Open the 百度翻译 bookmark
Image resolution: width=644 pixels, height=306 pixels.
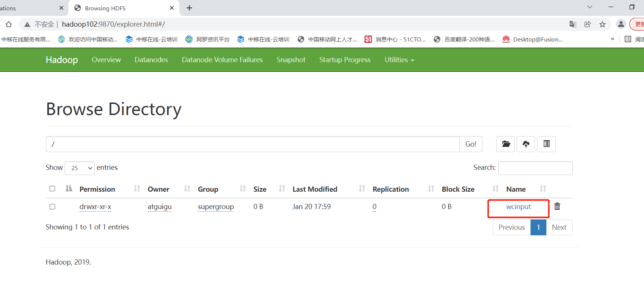464,39
